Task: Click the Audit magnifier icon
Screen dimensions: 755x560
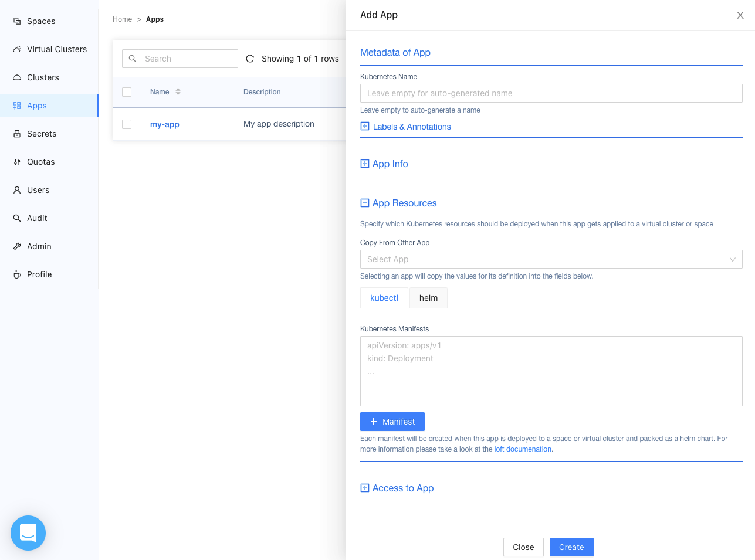Action: [x=17, y=218]
